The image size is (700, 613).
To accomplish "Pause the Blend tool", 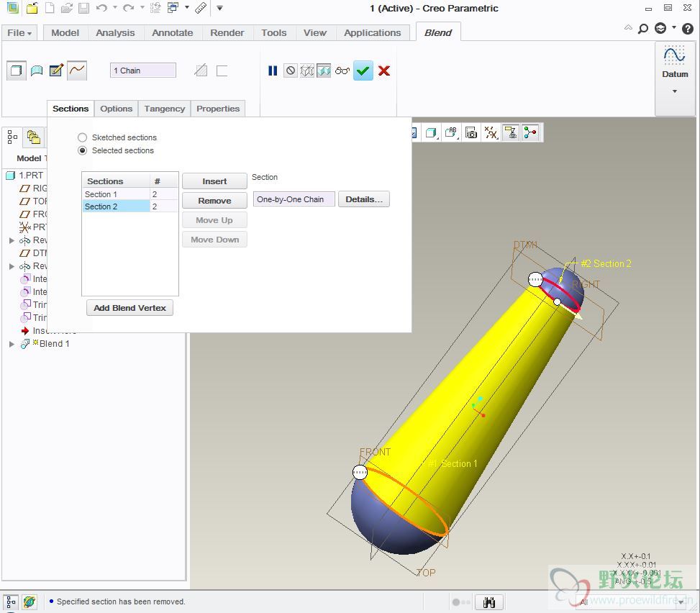I will pos(273,71).
